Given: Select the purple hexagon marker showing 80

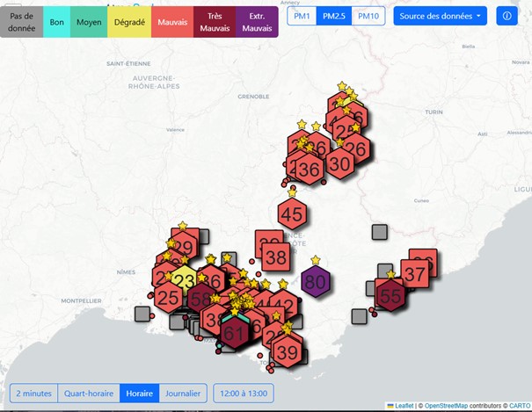Looking at the screenshot, I should click(x=316, y=282).
